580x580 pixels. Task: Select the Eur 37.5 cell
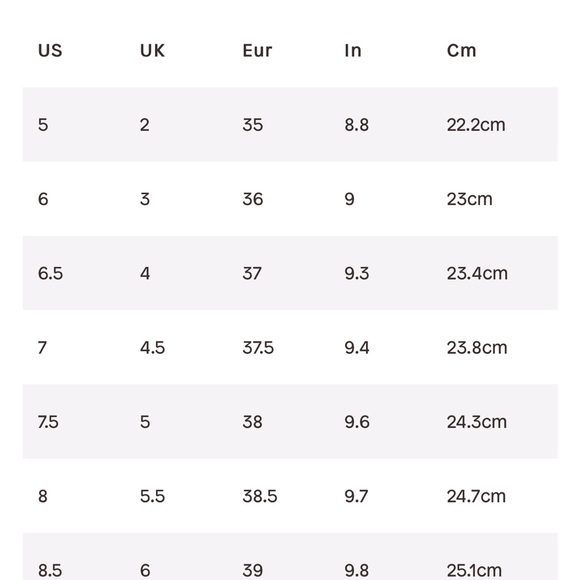click(258, 348)
